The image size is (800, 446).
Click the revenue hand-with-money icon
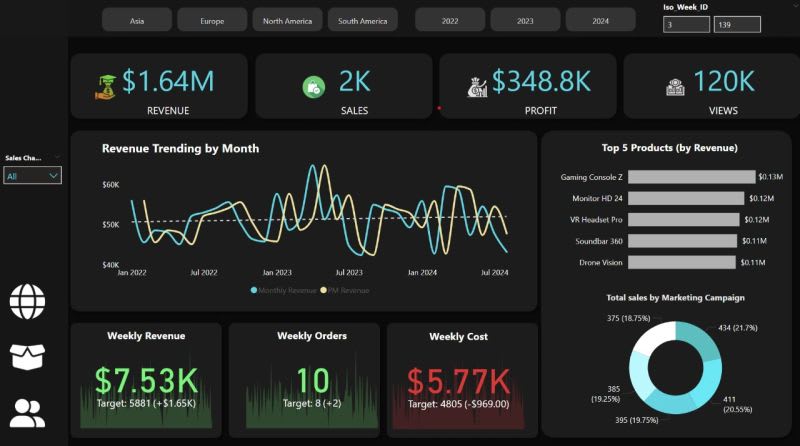click(106, 87)
